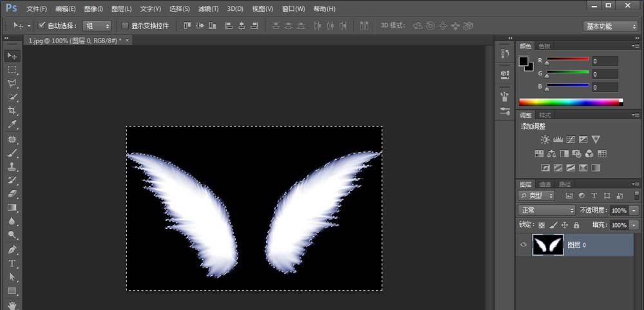
Task: Select the Pen tool
Action: click(x=12, y=249)
